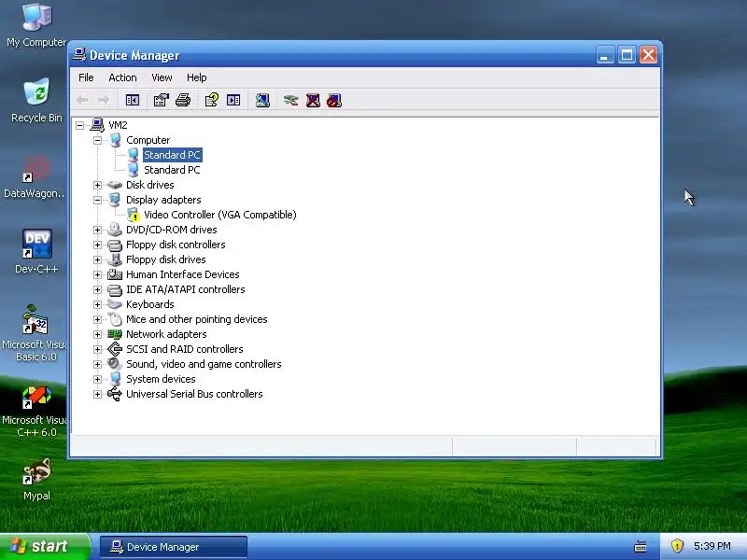The image size is (747, 560).
Task: Click the Video Controller warning icon
Action: [x=134, y=215]
